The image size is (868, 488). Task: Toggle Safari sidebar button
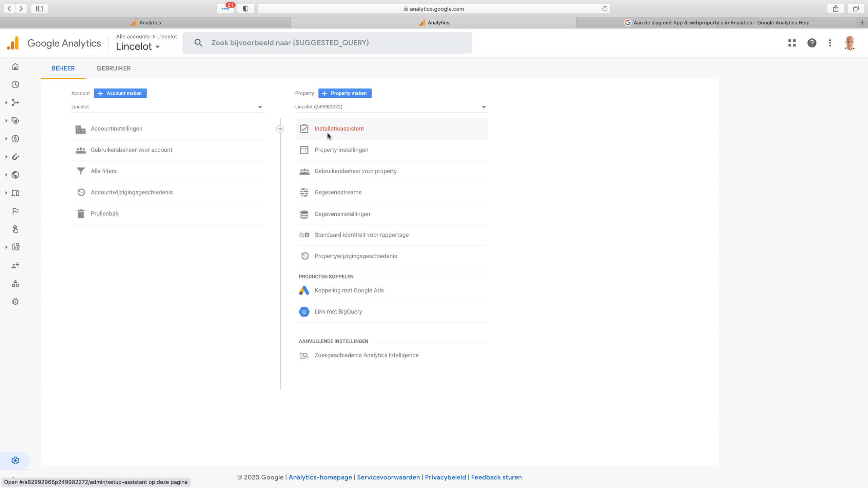39,8
